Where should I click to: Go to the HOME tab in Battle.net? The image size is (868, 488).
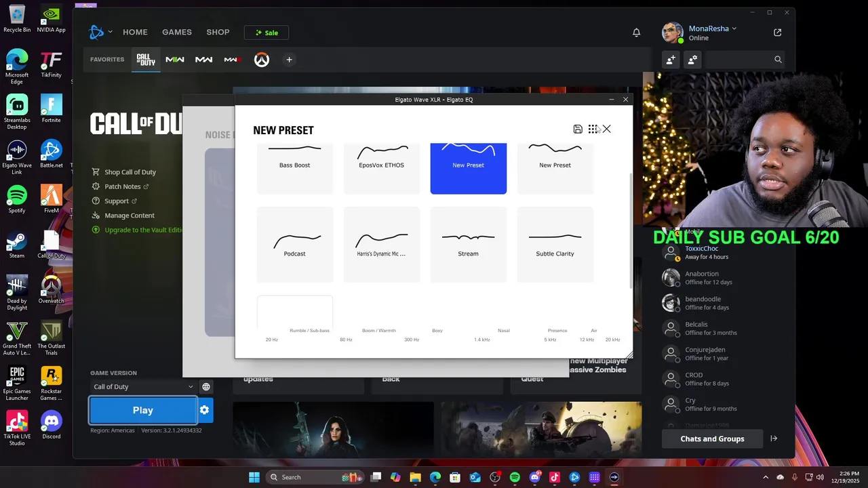pyautogui.click(x=135, y=32)
